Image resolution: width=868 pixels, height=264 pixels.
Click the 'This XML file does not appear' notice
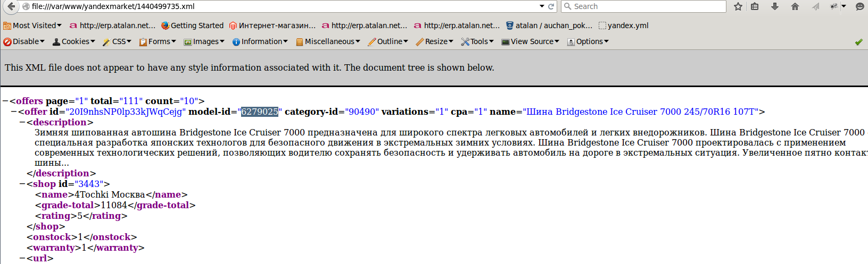coord(250,67)
